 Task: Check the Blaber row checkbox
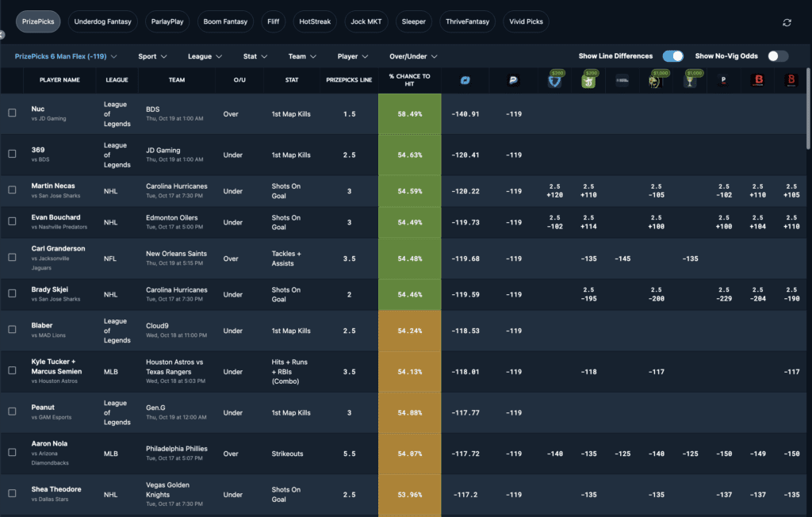coord(12,330)
